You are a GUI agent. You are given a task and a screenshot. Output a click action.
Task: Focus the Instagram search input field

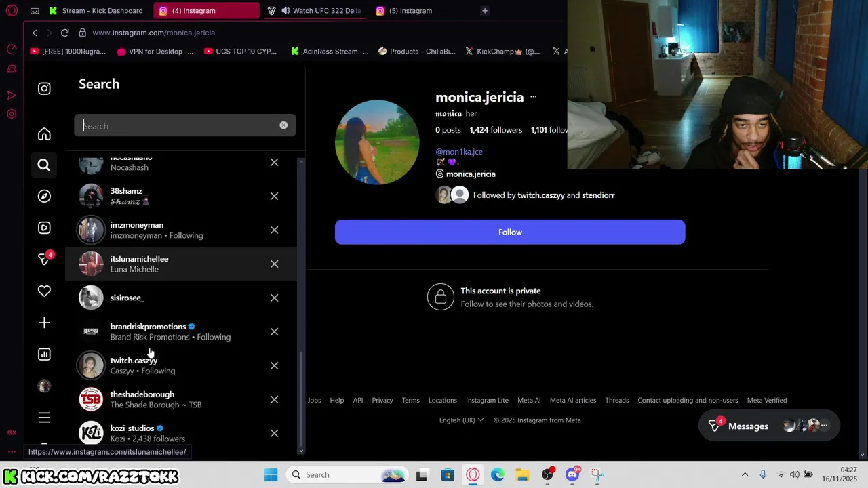coord(184,125)
